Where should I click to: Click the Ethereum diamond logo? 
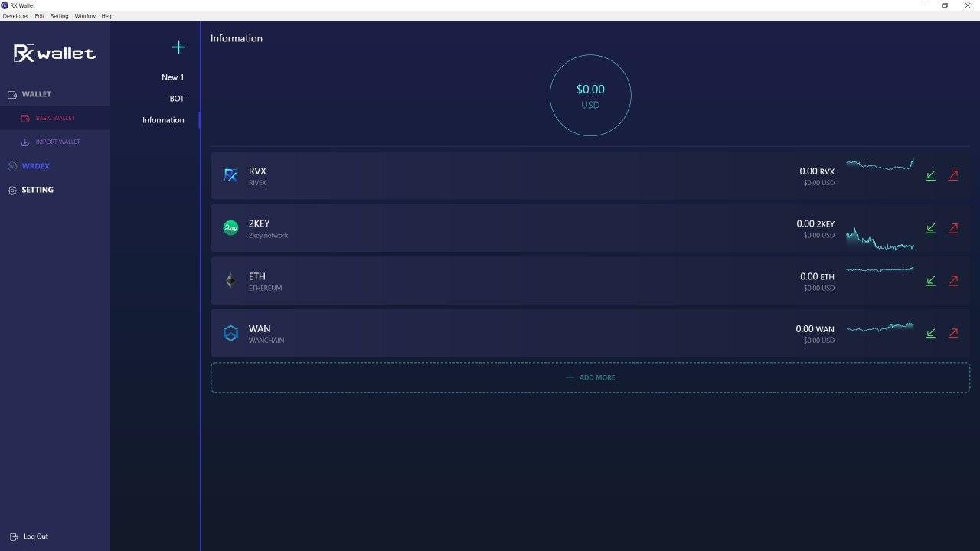click(x=230, y=281)
